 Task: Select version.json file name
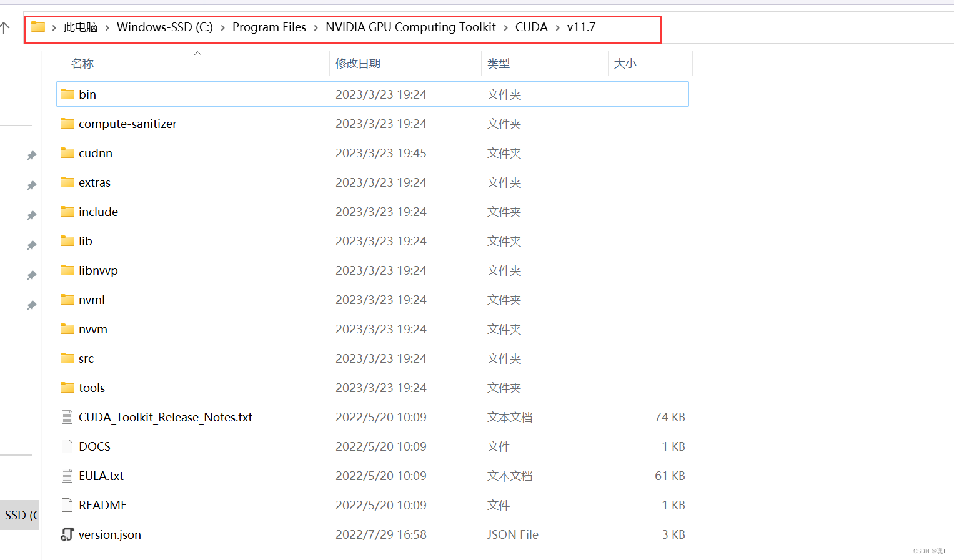pyautogui.click(x=110, y=534)
